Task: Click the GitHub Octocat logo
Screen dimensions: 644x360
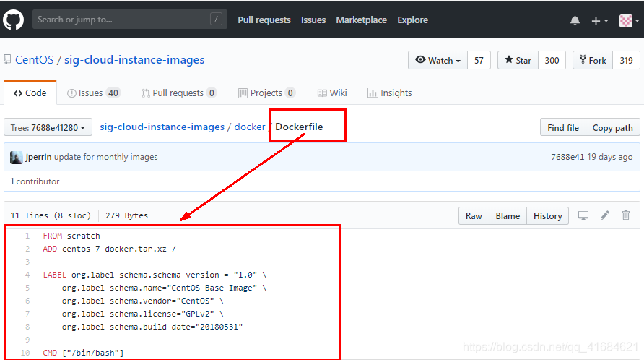Action: click(13, 20)
